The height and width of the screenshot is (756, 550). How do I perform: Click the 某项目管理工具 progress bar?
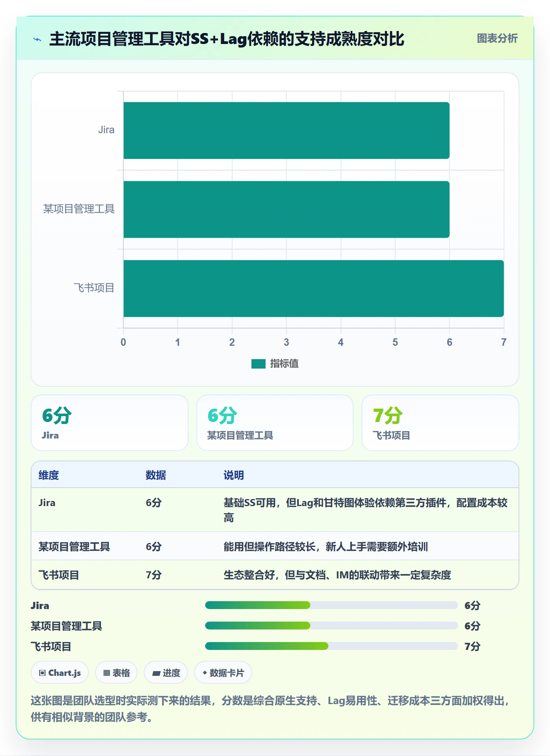(x=332, y=626)
